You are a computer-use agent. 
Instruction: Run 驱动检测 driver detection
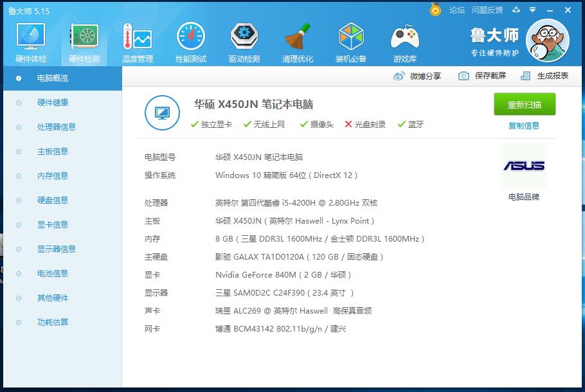(x=244, y=42)
